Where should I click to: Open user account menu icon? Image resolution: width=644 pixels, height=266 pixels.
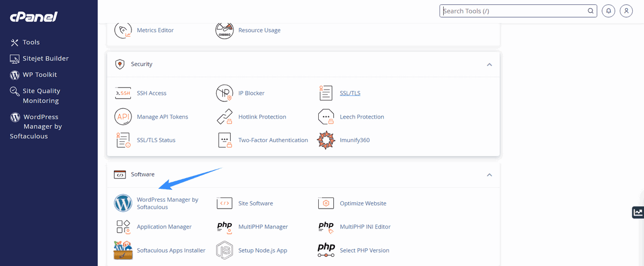pos(626,11)
